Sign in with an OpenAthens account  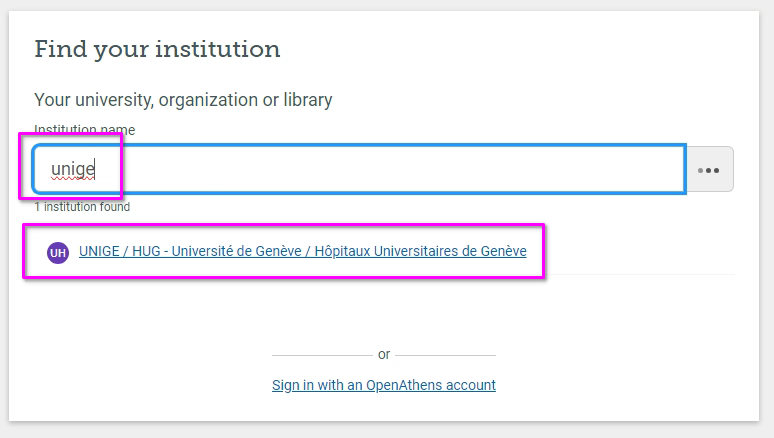pyautogui.click(x=383, y=385)
